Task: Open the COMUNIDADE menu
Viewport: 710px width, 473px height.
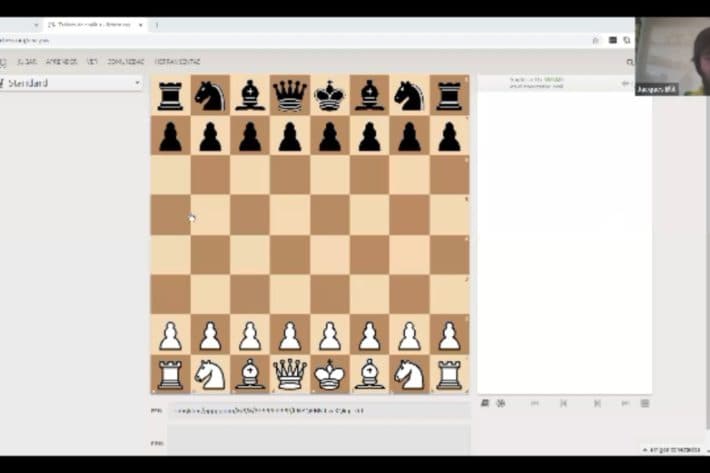Action: (126, 62)
